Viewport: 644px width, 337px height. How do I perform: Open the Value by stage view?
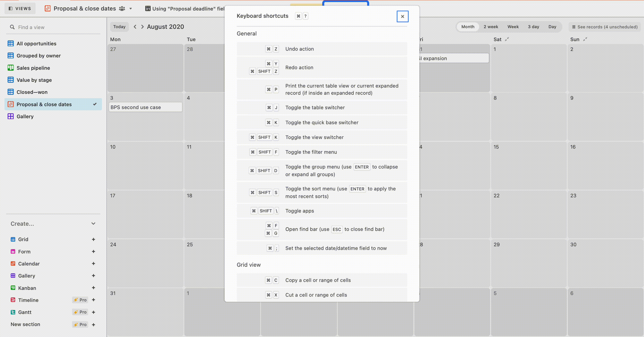point(53,80)
